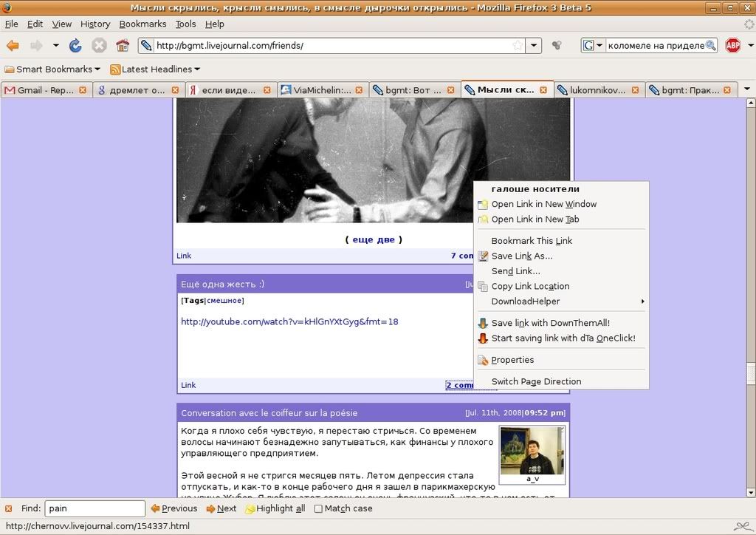Click the greyed Forward arrow button
The width and height of the screenshot is (756, 535).
point(36,46)
